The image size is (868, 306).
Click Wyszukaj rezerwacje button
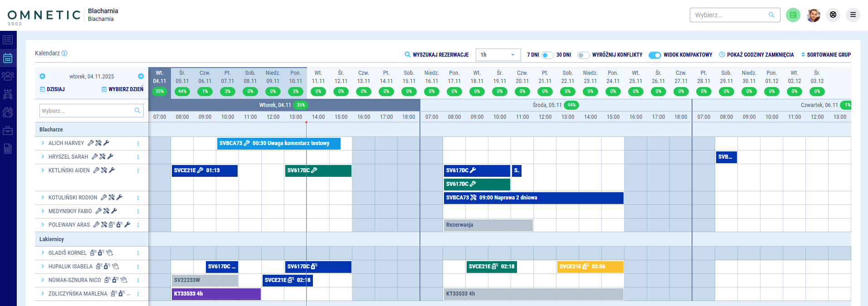436,55
